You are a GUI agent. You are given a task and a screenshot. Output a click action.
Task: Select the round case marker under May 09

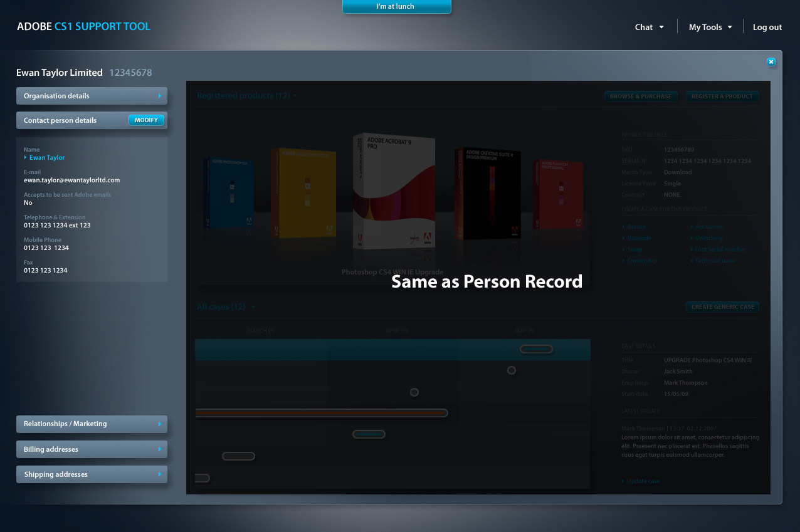point(512,370)
